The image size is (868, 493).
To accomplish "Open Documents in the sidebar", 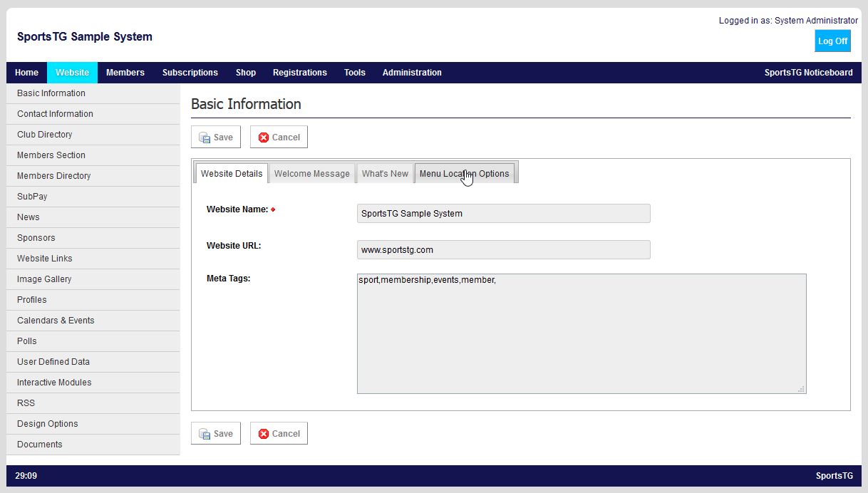I will coord(93,445).
